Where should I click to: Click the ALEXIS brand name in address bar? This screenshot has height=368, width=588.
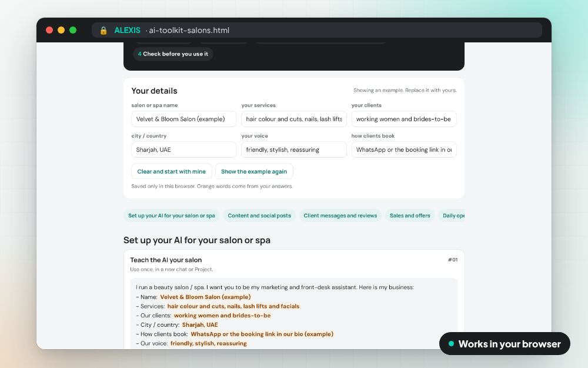(x=127, y=31)
